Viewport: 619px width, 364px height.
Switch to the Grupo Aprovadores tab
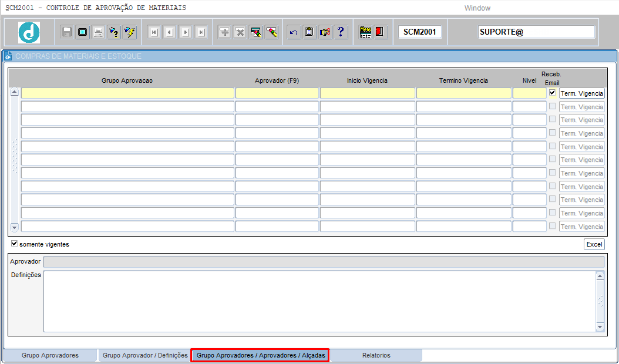coord(50,355)
